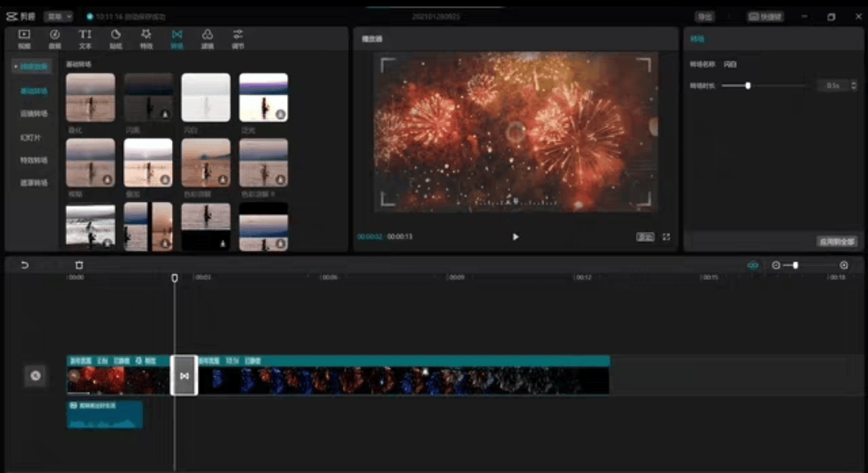The image size is (868, 473).
Task: Click the Apply to All button
Action: pos(837,241)
